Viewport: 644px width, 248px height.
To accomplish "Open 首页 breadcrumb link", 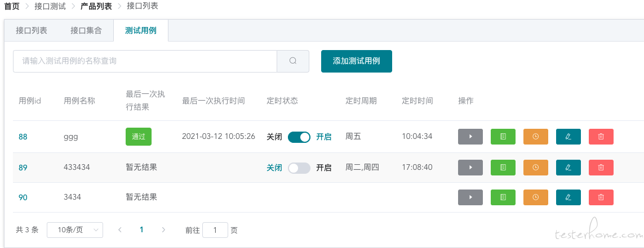I will (x=11, y=6).
